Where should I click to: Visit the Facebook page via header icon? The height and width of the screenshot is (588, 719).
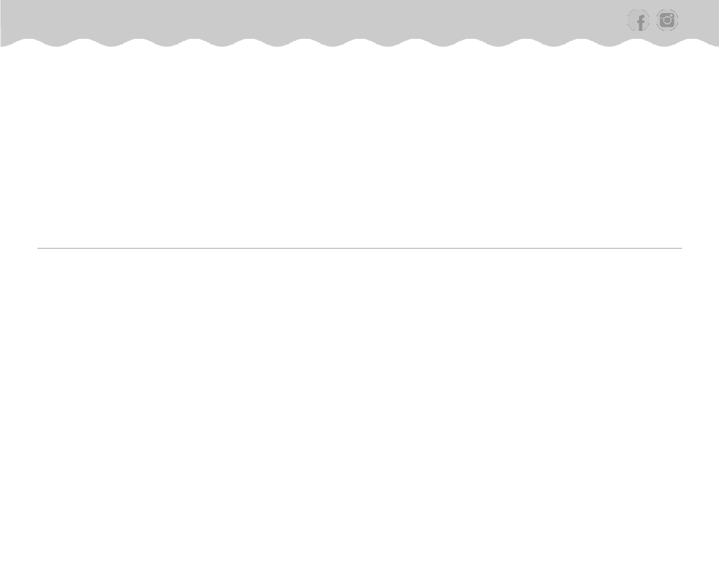pyautogui.click(x=638, y=20)
